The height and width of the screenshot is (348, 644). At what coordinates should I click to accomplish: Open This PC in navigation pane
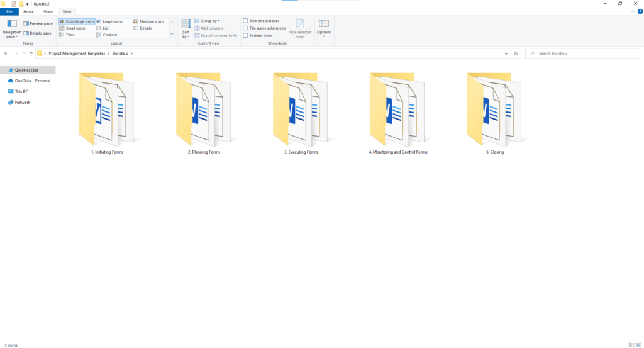[x=21, y=91]
